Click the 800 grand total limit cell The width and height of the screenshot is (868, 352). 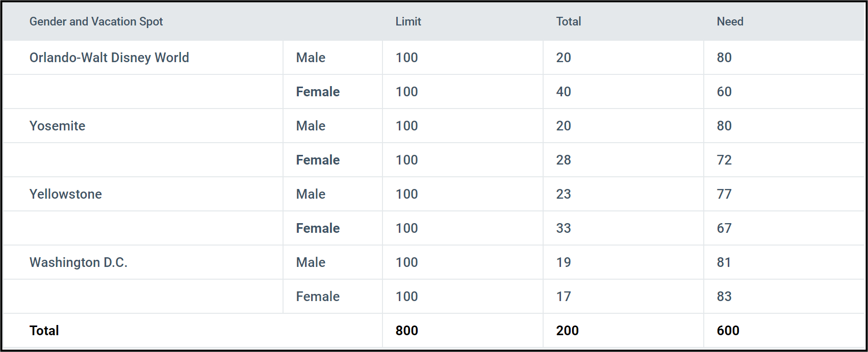coord(406,331)
